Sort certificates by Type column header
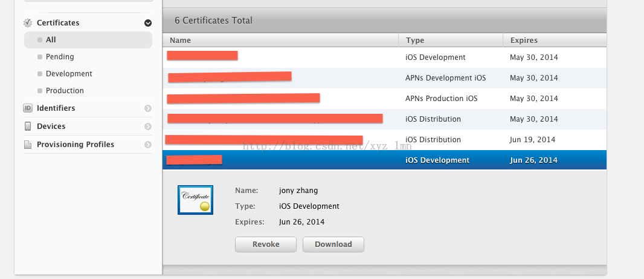Screen dimensions: 644x279 (x=451, y=41)
